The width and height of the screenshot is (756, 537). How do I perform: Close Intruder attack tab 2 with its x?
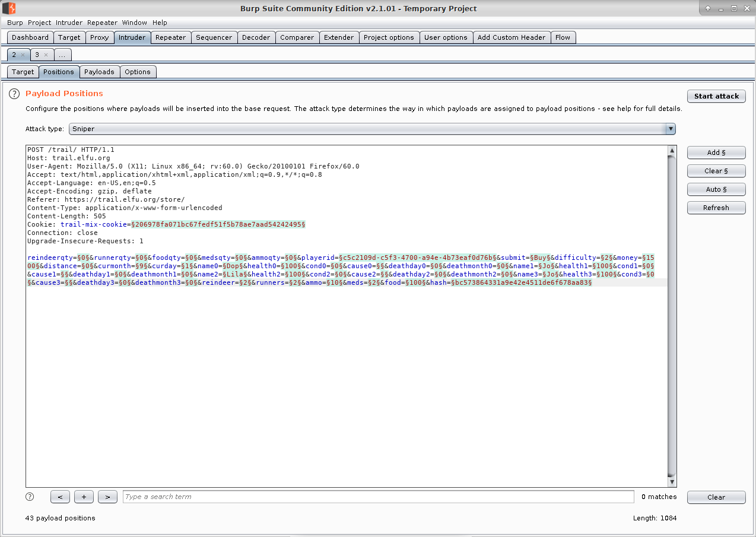click(x=23, y=55)
